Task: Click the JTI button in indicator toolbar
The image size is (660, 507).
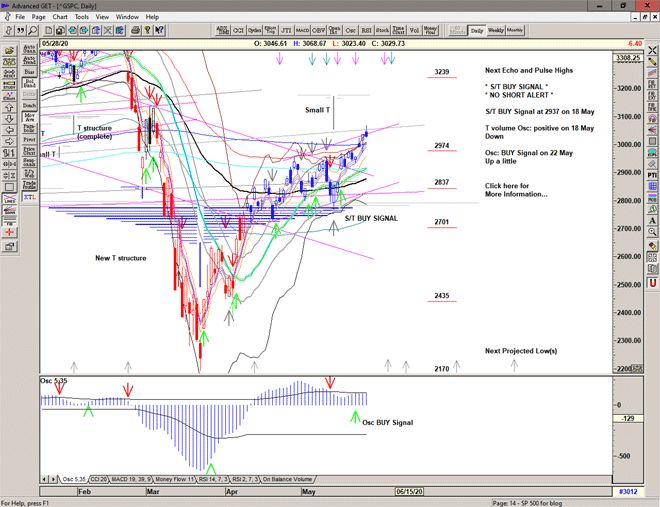Action: [286, 30]
